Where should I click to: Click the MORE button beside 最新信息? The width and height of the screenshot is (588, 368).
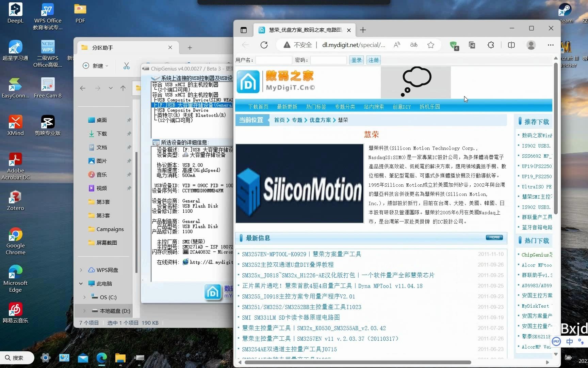tap(494, 237)
